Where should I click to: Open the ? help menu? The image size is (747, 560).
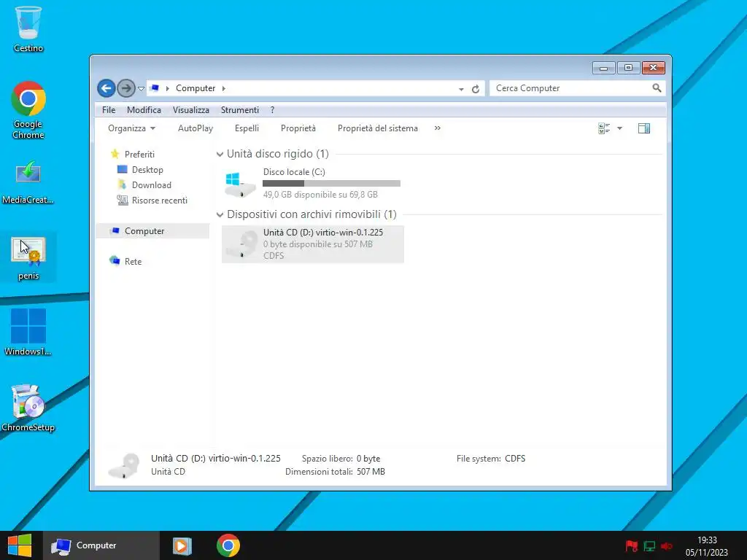click(x=273, y=110)
